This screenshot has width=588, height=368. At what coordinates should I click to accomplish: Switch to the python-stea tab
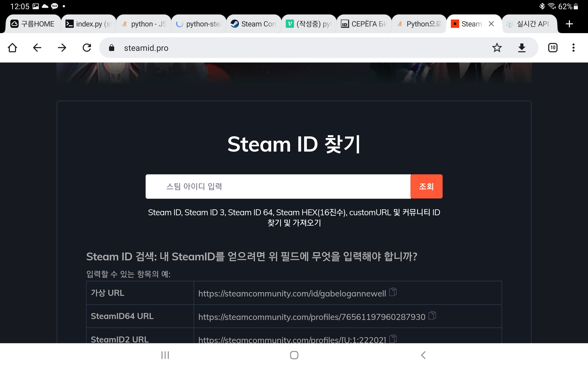(x=199, y=24)
